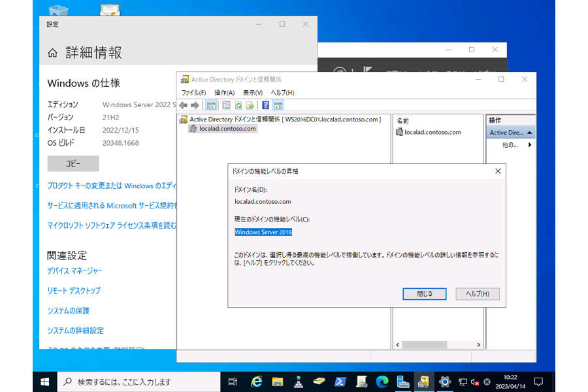Screen dimensions: 588x392
Task: Click the Back arrow in the MMC toolbar
Action: point(184,105)
